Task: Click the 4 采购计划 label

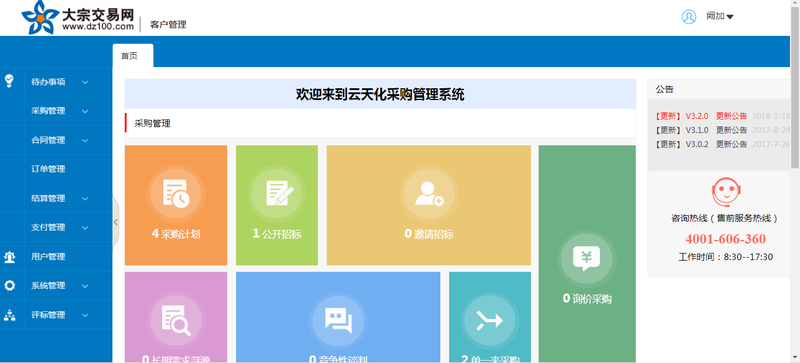Action: pyautogui.click(x=176, y=234)
